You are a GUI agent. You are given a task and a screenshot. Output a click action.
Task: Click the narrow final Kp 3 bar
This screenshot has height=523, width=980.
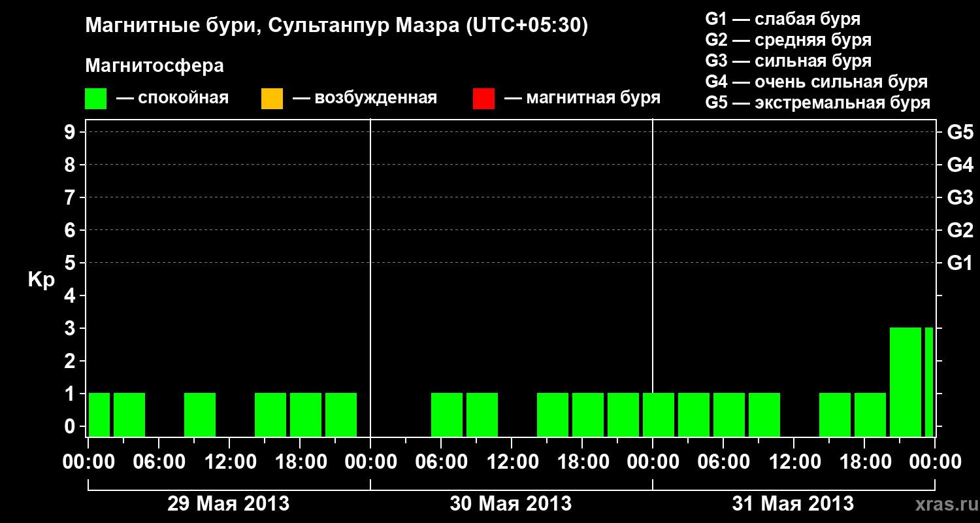coord(929,382)
